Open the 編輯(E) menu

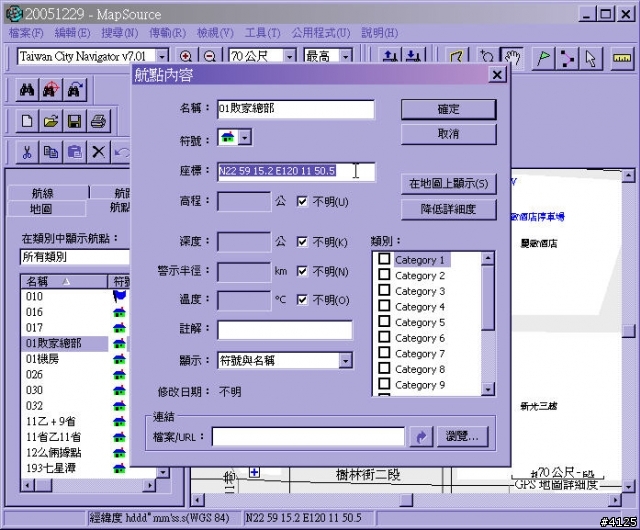pyautogui.click(x=73, y=33)
